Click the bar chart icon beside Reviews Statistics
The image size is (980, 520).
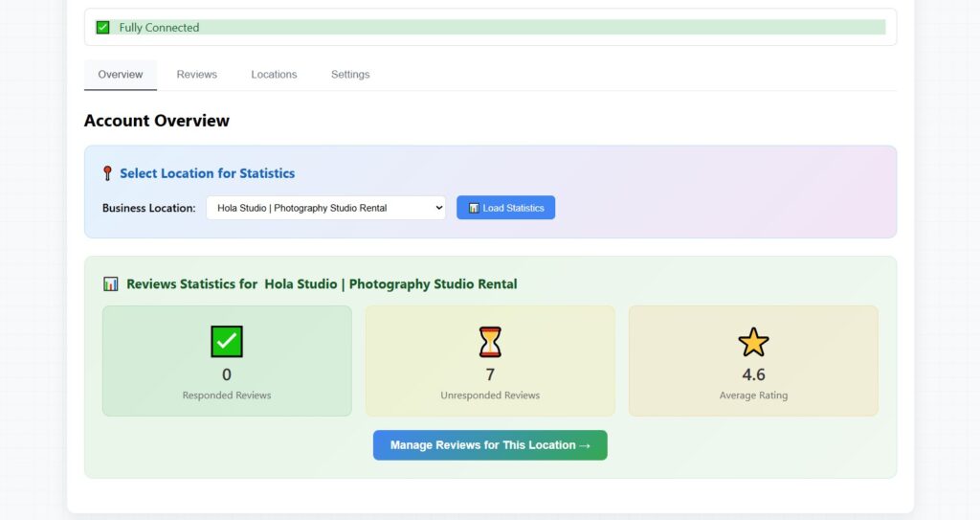click(111, 284)
